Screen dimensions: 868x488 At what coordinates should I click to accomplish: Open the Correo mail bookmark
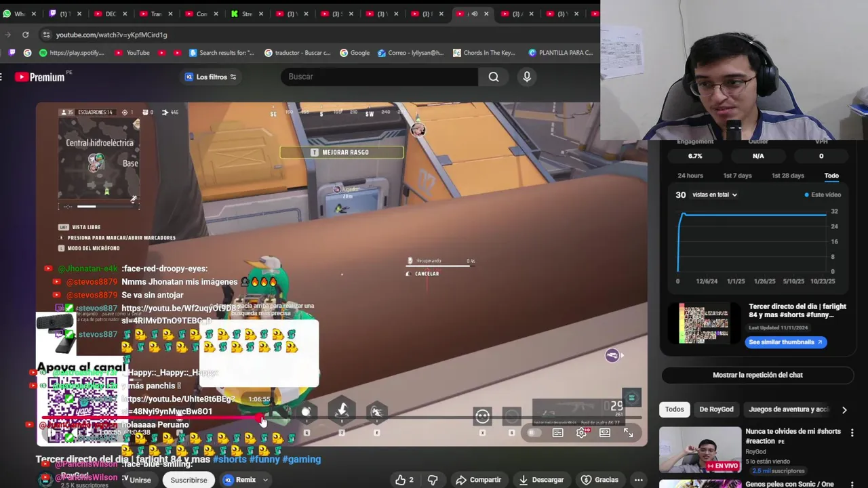[x=411, y=53]
